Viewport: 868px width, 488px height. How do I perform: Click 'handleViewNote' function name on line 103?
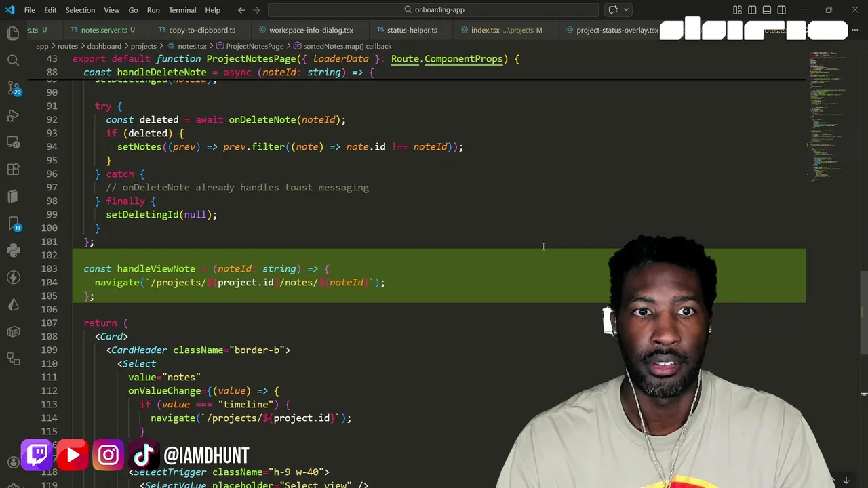coord(156,268)
